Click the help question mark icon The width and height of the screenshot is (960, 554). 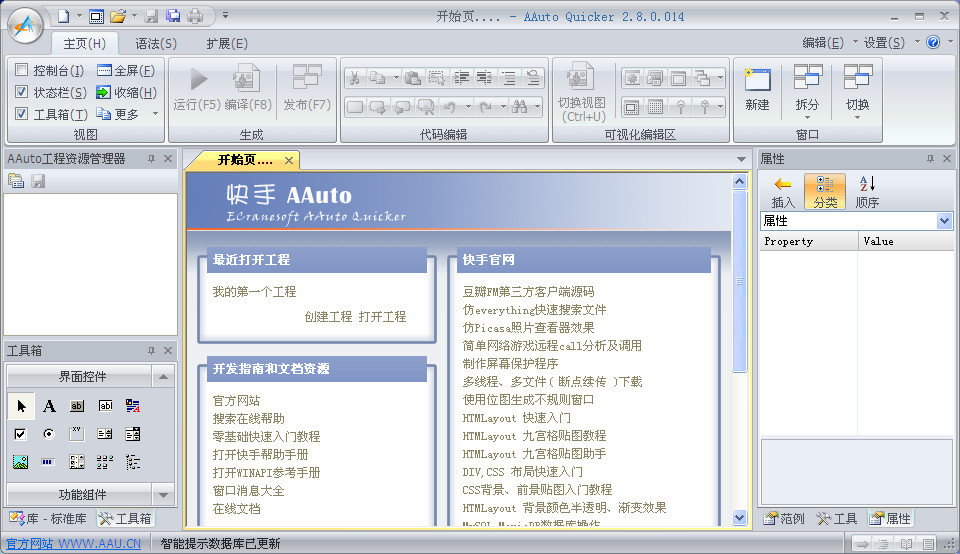tap(933, 42)
